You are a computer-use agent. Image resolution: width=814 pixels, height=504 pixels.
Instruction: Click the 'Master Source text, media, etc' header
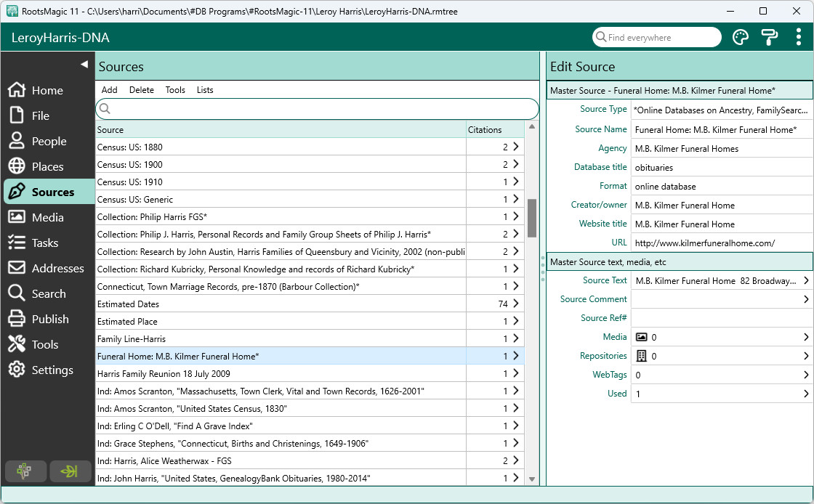pos(680,262)
